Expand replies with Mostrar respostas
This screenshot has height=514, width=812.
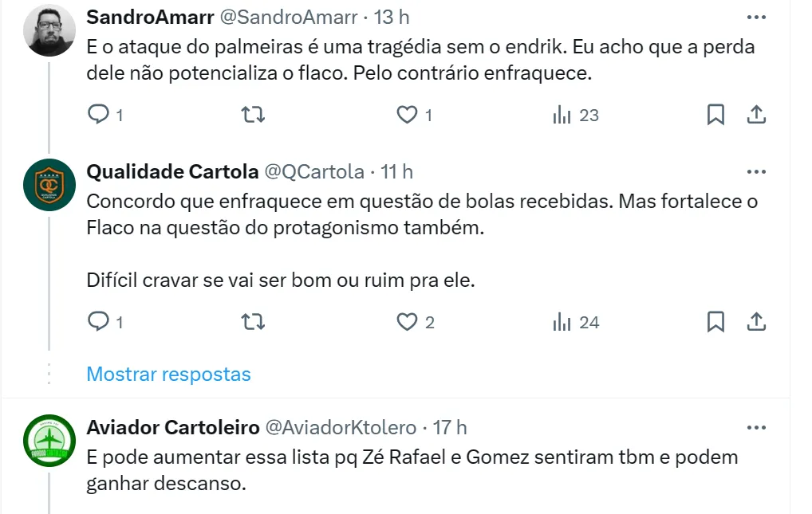pos(168,375)
